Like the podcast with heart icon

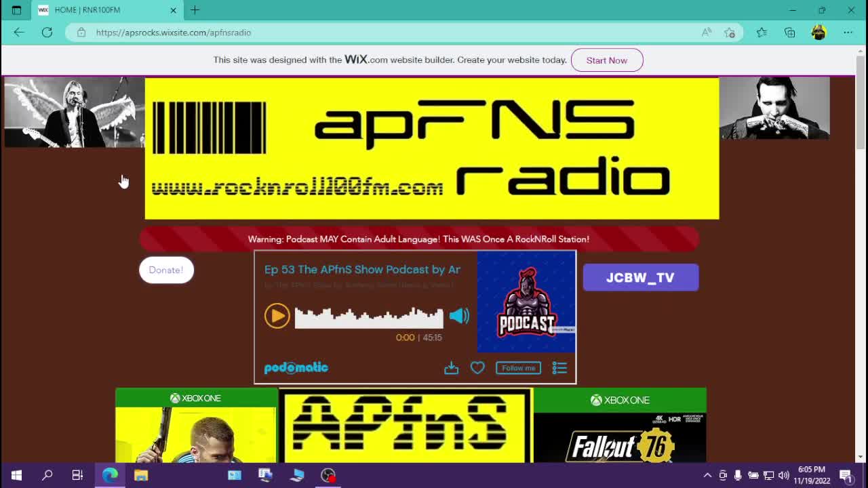477,368
